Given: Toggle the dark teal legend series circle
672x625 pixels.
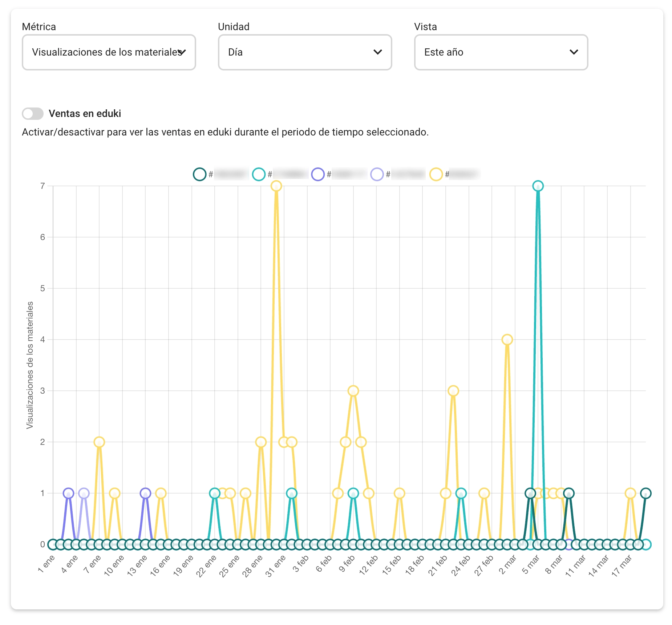Looking at the screenshot, I should (x=199, y=174).
